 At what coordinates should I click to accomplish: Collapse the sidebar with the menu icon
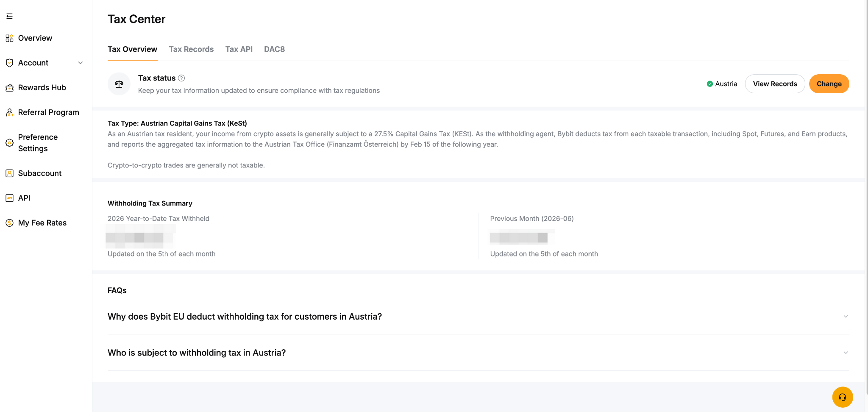[x=9, y=16]
